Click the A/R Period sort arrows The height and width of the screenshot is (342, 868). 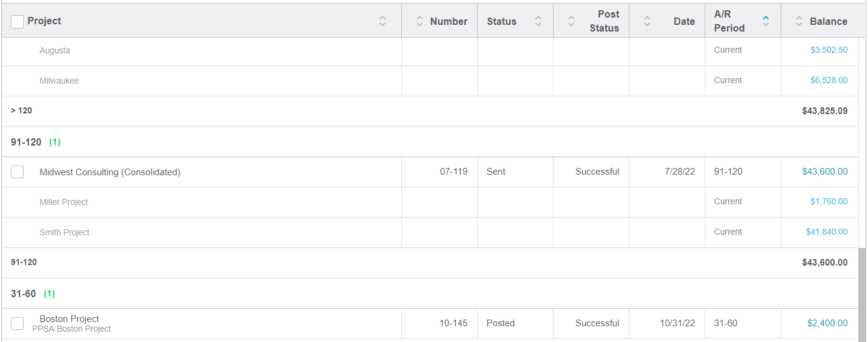coord(766,21)
